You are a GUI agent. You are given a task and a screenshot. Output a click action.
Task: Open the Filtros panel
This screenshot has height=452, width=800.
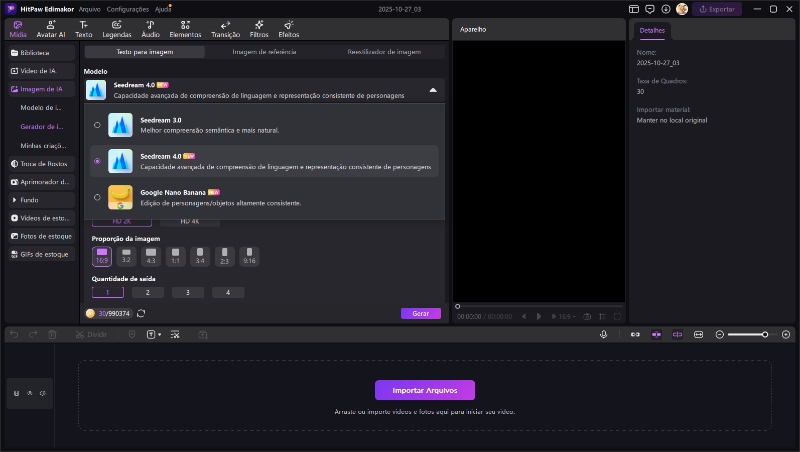click(259, 28)
